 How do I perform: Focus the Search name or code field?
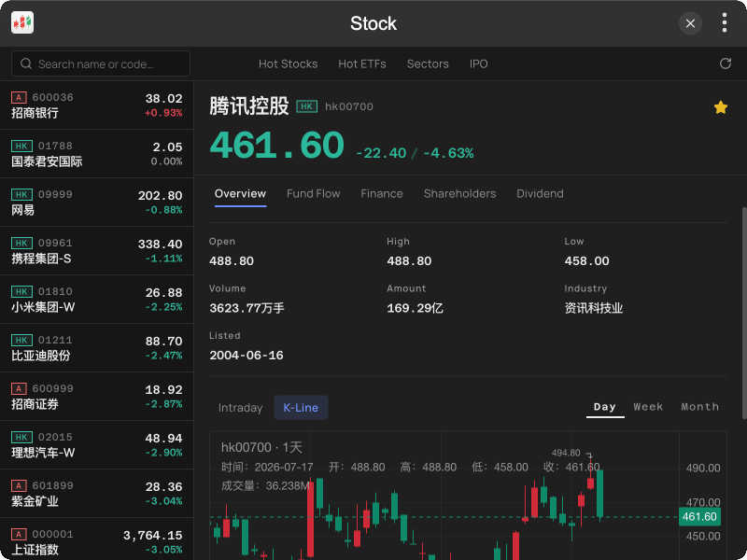[101, 63]
